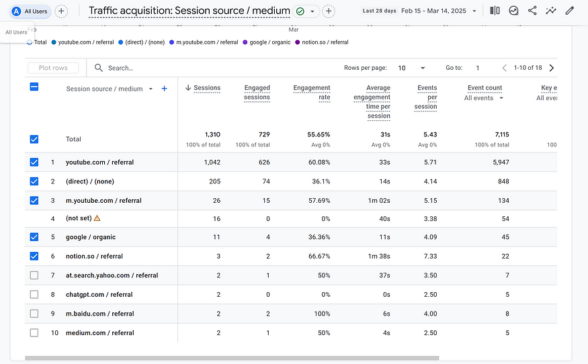Check the chatgpt.com / referral row checkbox
This screenshot has height=364, width=588.
click(34, 294)
